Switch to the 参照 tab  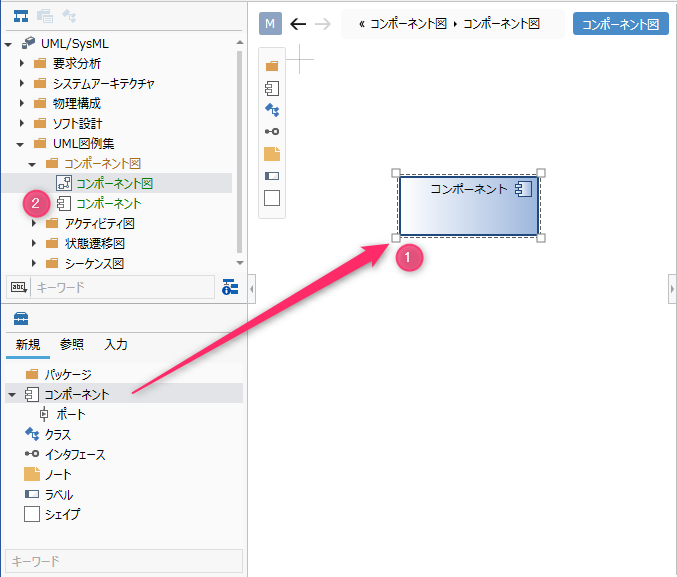[x=72, y=345]
